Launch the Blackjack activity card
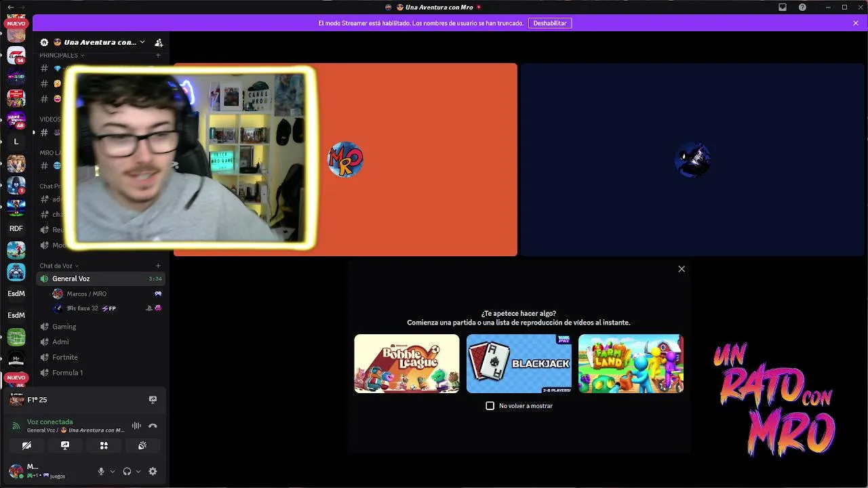 pos(519,363)
